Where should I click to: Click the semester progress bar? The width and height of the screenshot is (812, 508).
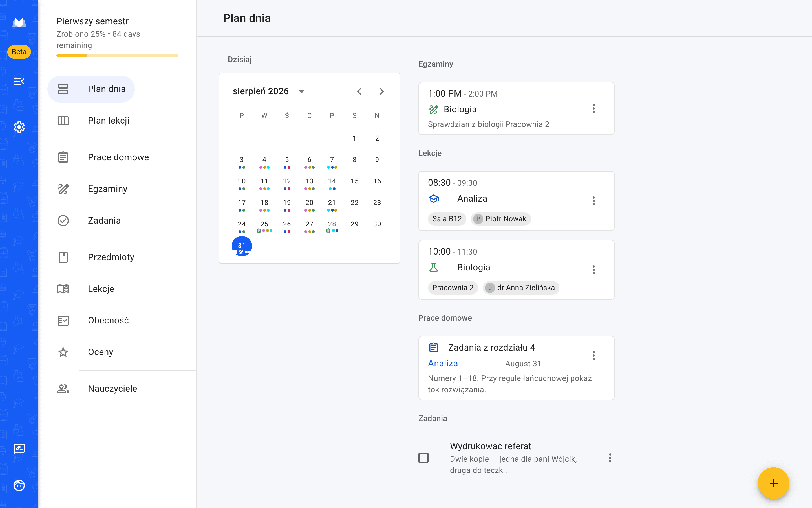pos(117,55)
